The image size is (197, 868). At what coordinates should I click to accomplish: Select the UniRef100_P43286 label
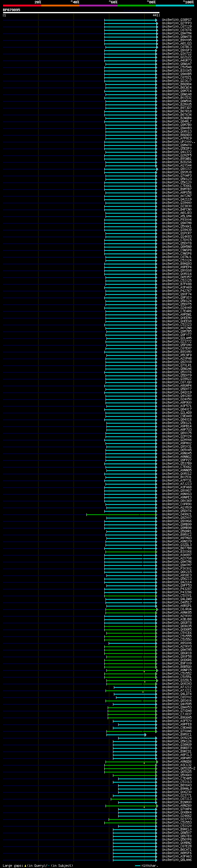click(177, 592)
